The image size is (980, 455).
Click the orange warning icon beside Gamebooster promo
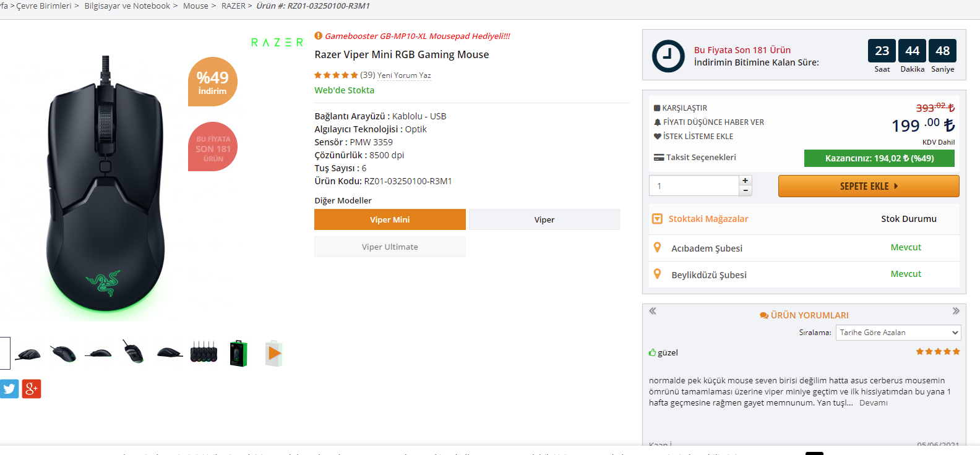[x=319, y=36]
